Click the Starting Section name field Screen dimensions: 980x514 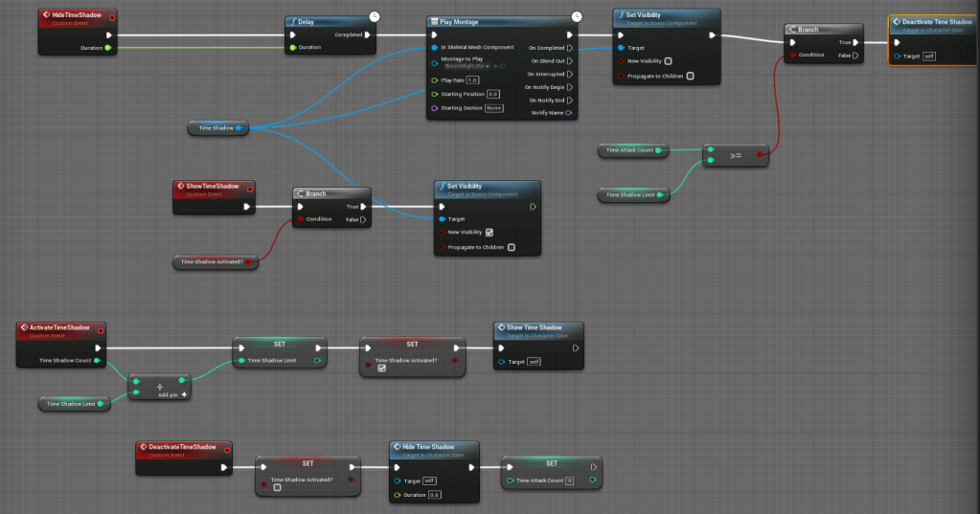pos(493,108)
